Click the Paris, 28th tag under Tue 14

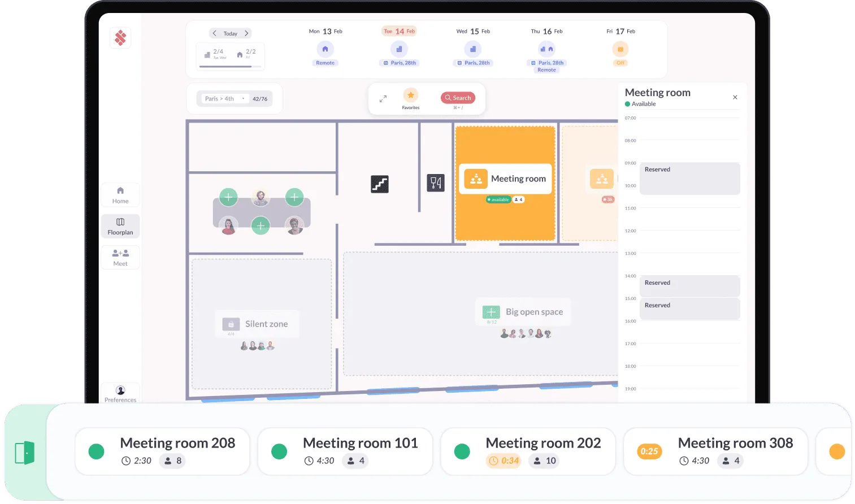[400, 63]
